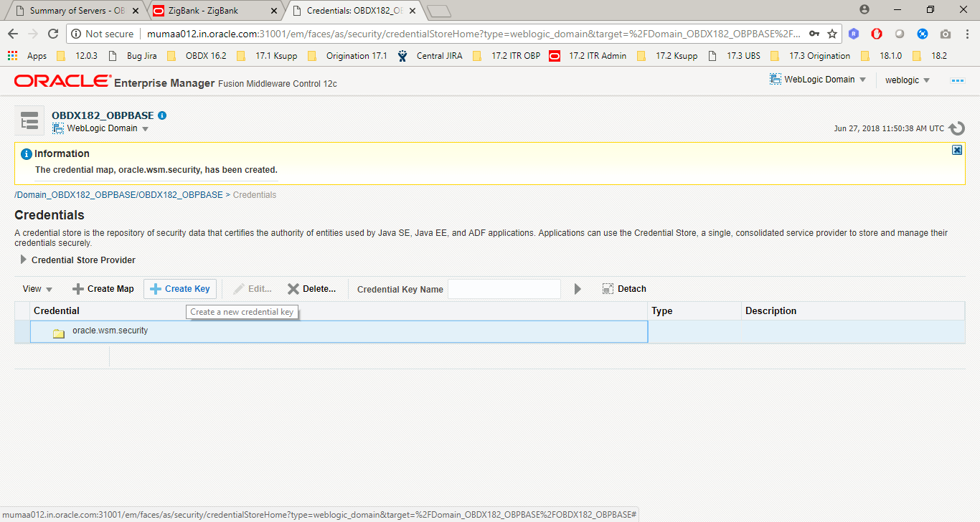The height and width of the screenshot is (522, 980).
Task: Open the weblogic user menu
Action: coord(908,80)
